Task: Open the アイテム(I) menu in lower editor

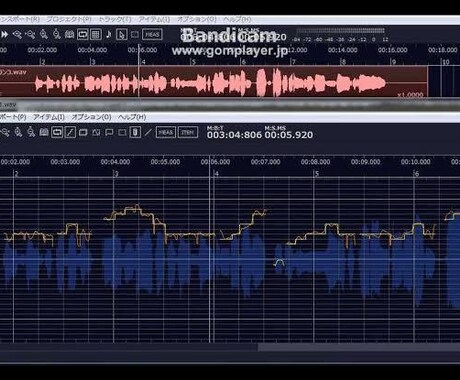Action: 49,117
